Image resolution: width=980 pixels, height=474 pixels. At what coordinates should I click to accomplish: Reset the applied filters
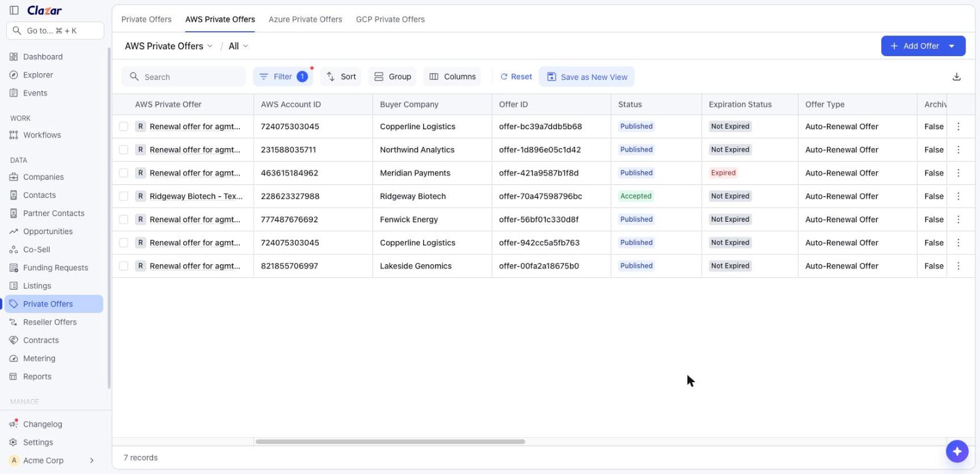[x=516, y=77]
